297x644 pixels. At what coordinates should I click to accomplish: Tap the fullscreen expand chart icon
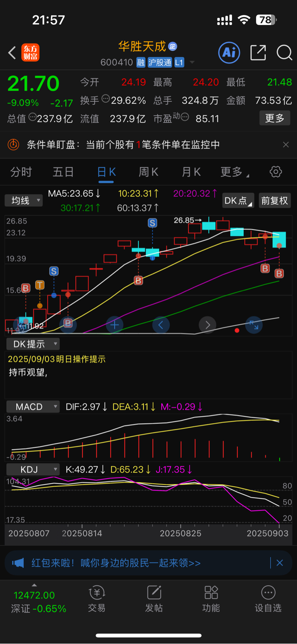click(x=254, y=325)
